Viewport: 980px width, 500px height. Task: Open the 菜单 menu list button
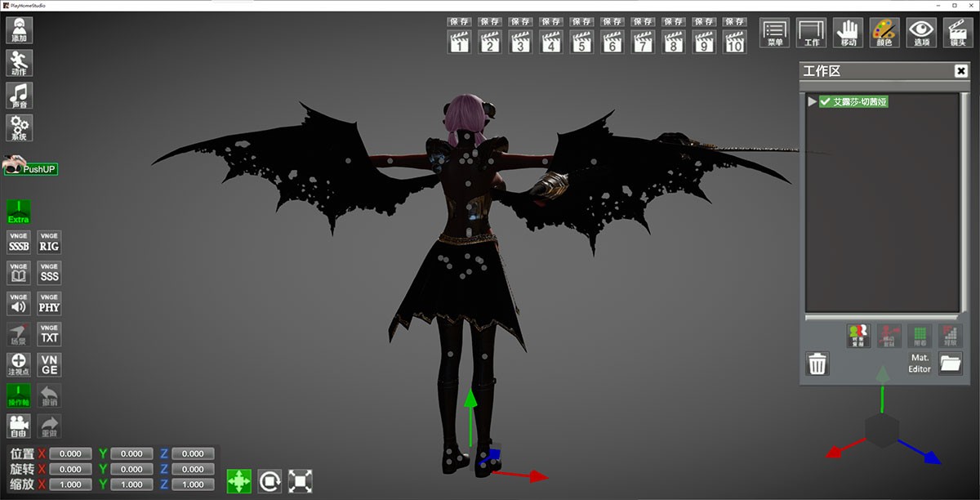pyautogui.click(x=775, y=33)
